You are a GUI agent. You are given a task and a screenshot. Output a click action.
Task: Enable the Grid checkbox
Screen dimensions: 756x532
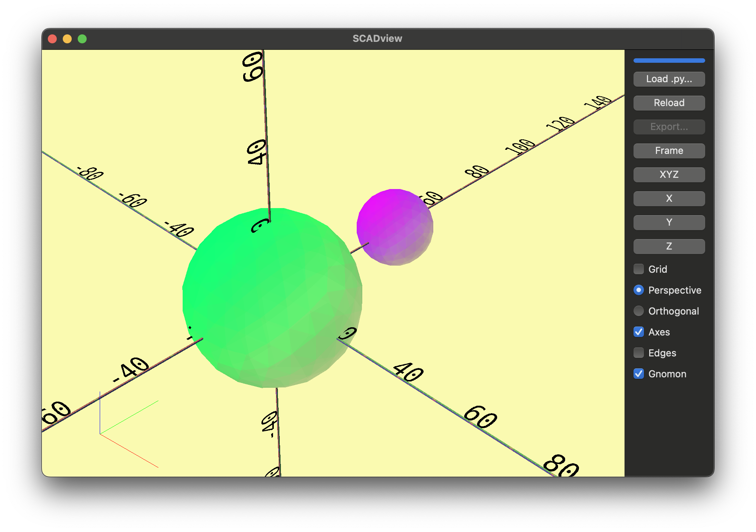[x=638, y=269]
